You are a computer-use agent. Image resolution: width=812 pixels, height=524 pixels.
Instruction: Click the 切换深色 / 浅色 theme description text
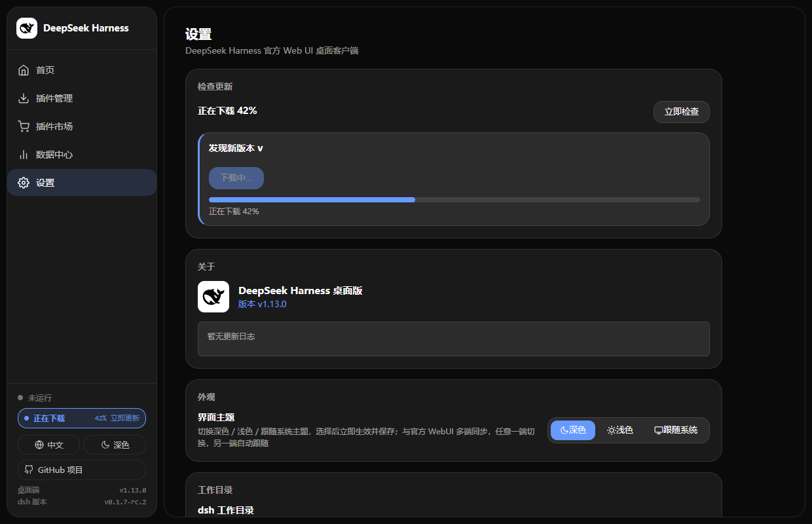tap(367, 436)
